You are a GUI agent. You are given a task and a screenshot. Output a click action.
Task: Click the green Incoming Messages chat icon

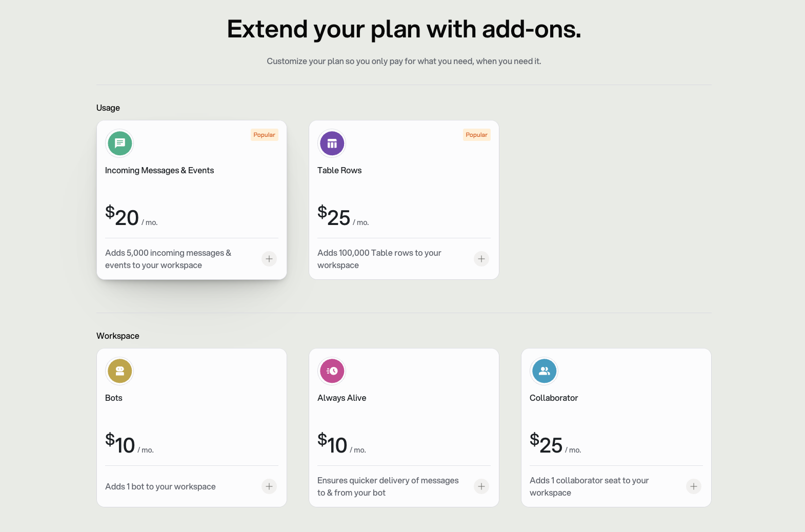[119, 143]
